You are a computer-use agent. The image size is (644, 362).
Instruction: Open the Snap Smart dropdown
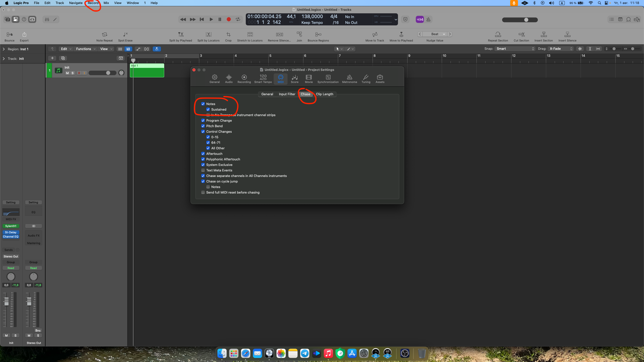[x=515, y=49]
